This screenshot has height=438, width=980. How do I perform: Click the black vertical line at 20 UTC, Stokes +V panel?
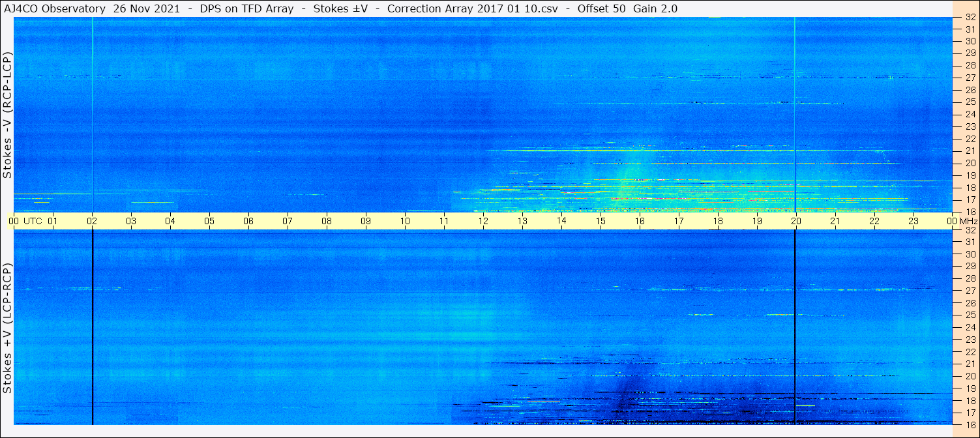(795, 327)
